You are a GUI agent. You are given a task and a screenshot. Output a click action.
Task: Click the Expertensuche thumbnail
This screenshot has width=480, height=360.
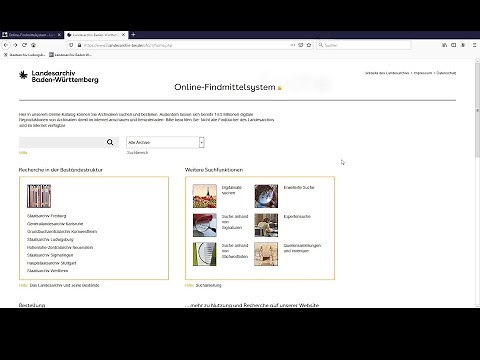click(266, 225)
